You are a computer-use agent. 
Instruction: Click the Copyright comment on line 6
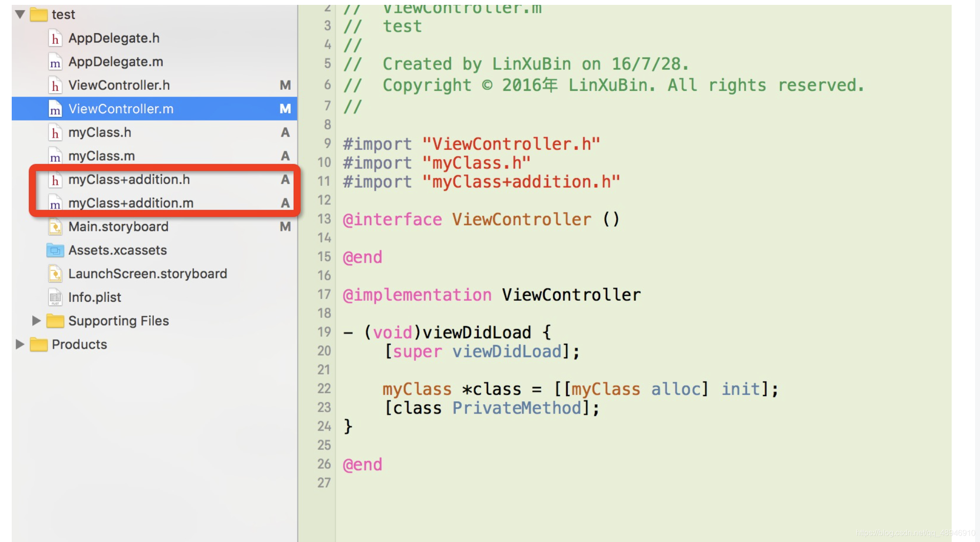(x=604, y=85)
